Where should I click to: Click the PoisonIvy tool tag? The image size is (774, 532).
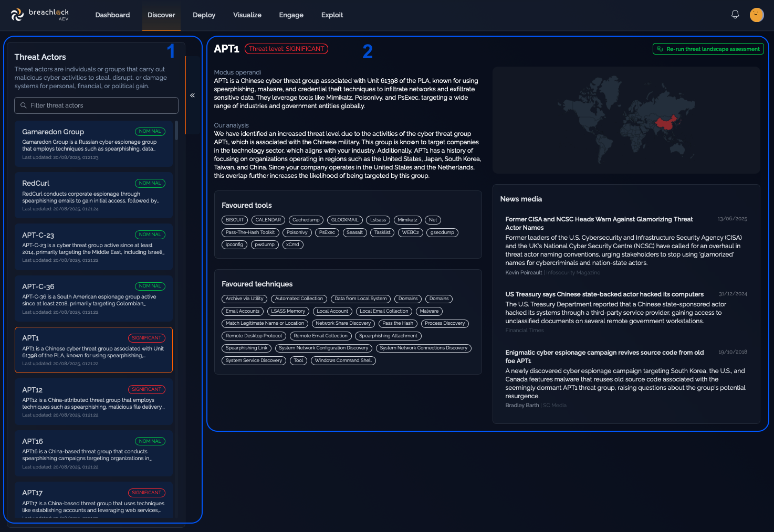[x=297, y=232]
